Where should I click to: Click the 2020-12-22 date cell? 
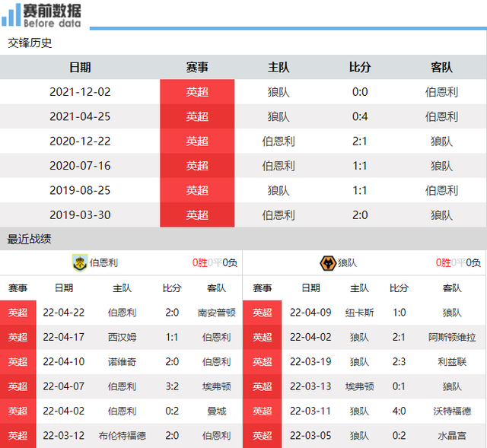(x=80, y=141)
